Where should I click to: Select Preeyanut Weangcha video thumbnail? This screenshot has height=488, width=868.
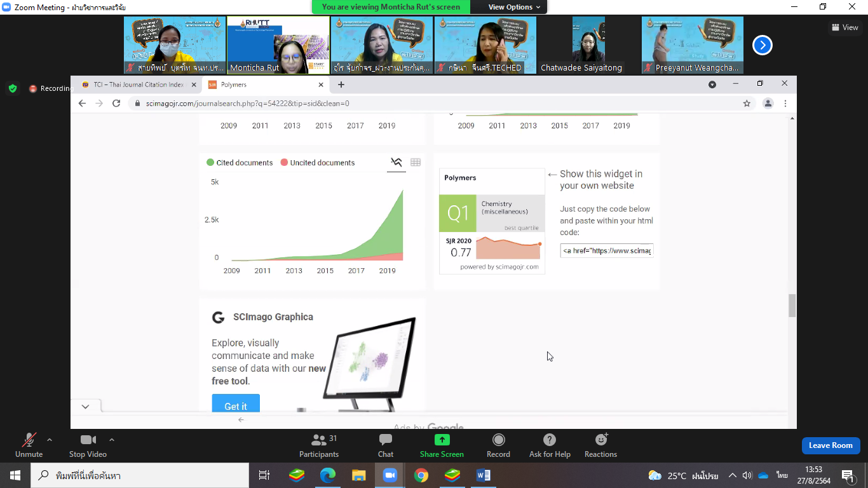[x=693, y=45]
